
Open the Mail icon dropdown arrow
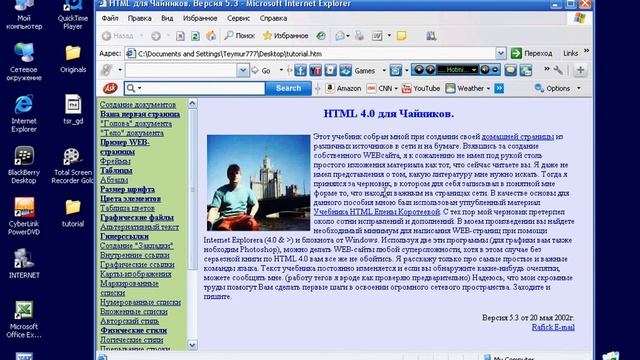coord(348,36)
